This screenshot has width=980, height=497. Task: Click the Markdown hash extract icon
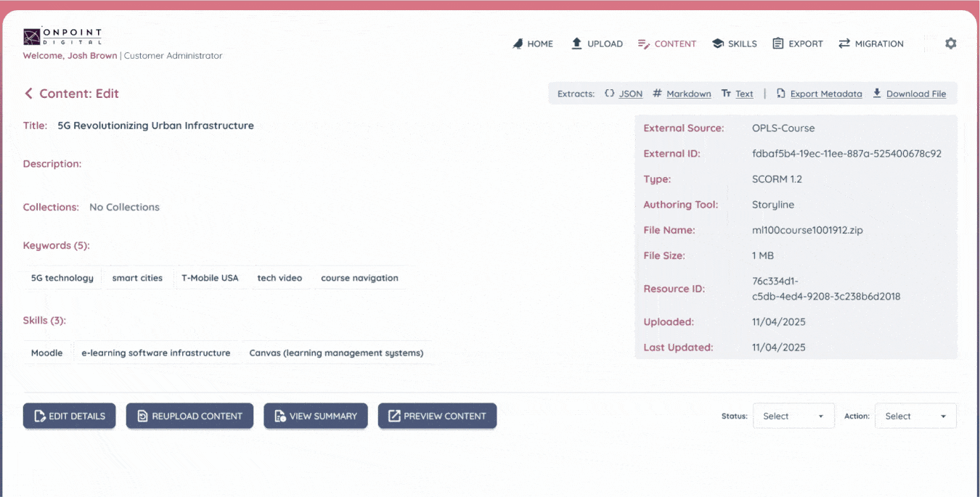[657, 94]
